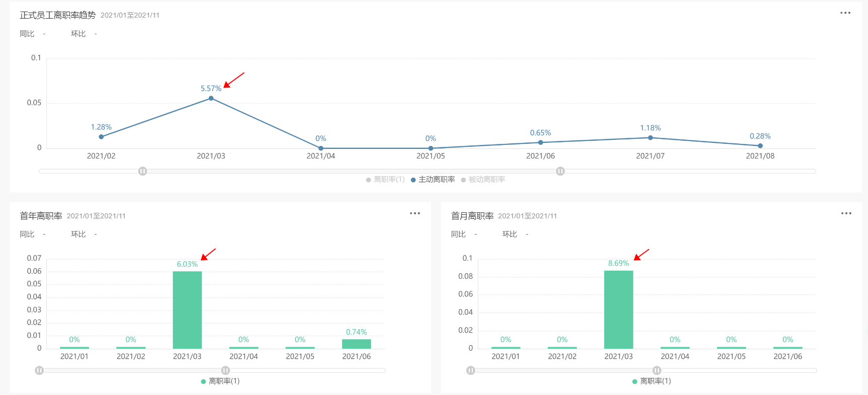
Task: Click left zoom handle under 首年离职率 chart
Action: coord(39,370)
